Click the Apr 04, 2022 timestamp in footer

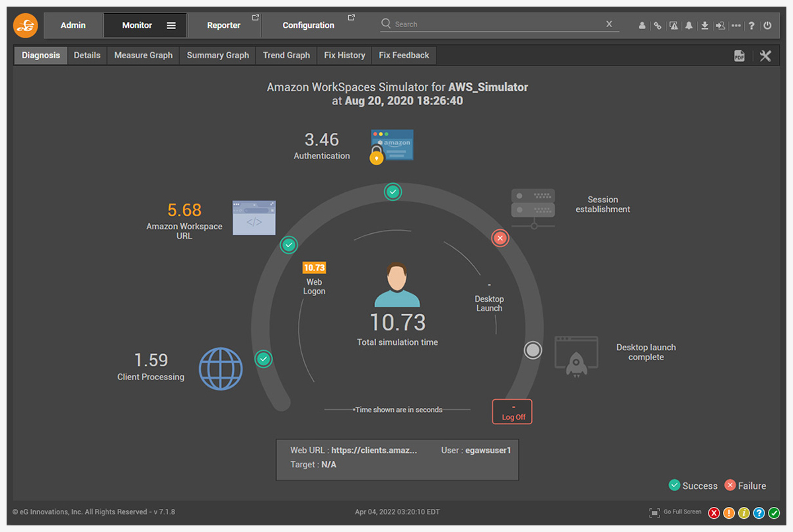[x=397, y=512]
